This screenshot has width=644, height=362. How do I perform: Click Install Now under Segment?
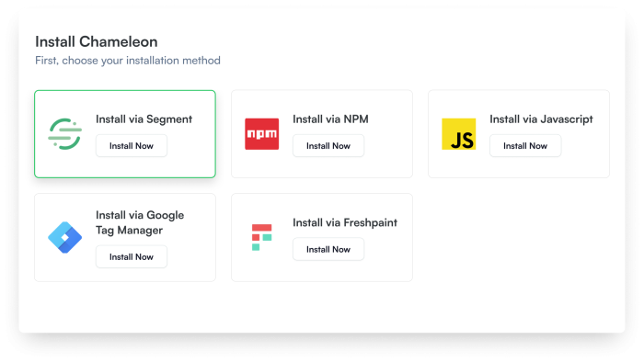pos(132,145)
